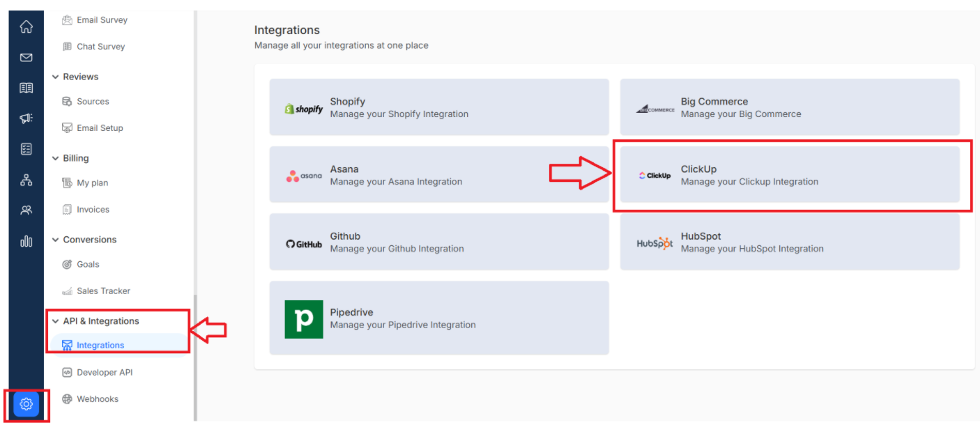Click the Email Setup icon
The width and height of the screenshot is (980, 425).
coord(67,128)
